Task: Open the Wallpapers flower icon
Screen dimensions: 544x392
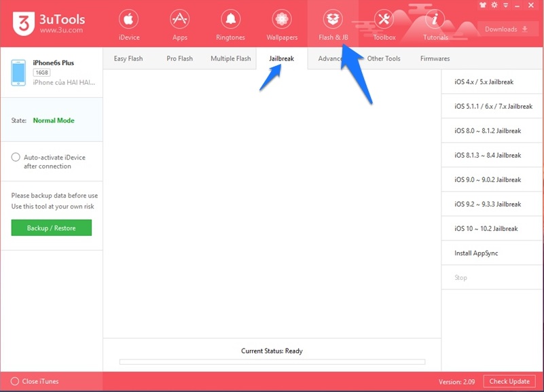Action: tap(282, 19)
